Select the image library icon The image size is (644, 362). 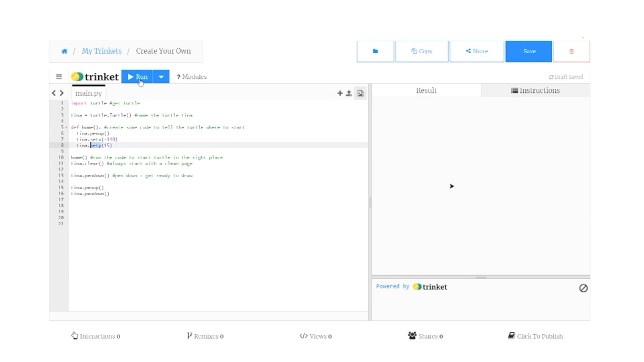[360, 93]
